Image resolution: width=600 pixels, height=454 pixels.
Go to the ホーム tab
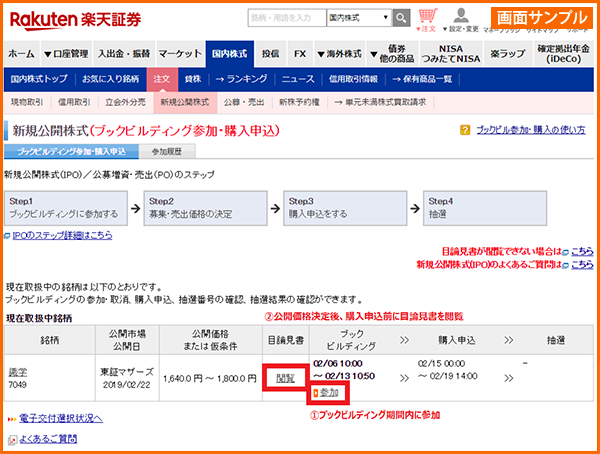click(x=21, y=54)
